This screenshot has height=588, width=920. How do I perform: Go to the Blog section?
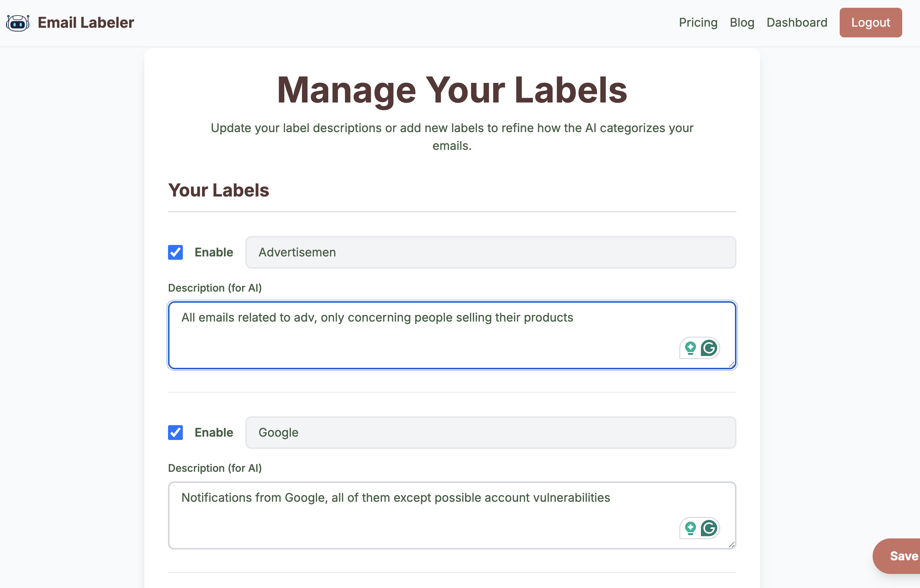coord(742,23)
